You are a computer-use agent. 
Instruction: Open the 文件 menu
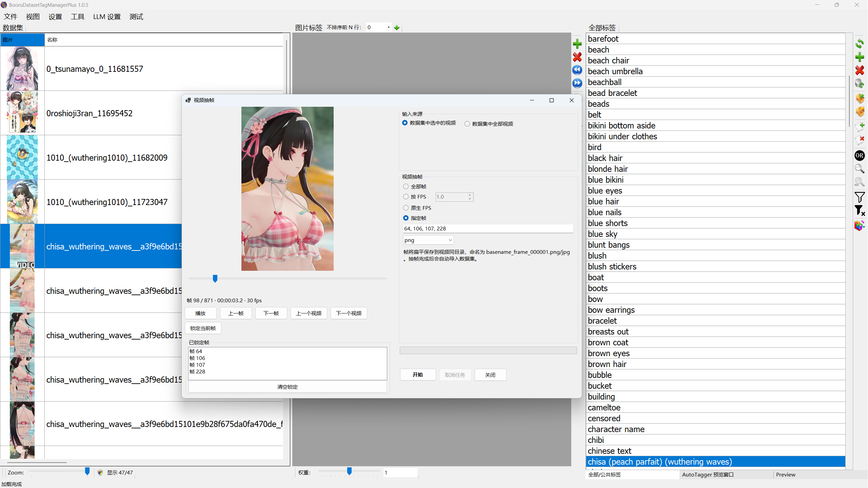[11, 17]
